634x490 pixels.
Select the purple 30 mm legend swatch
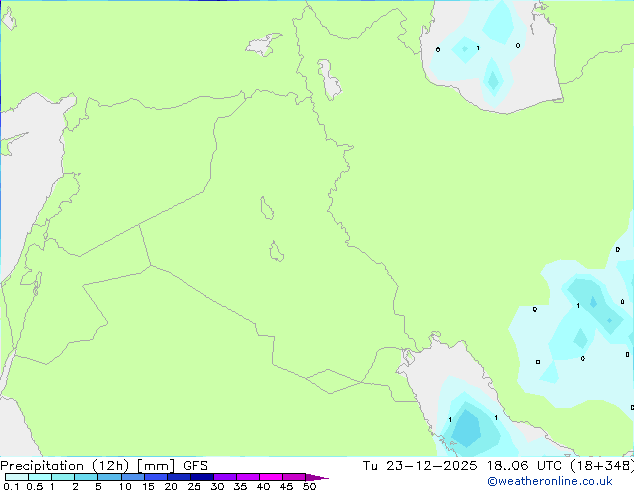225,477
